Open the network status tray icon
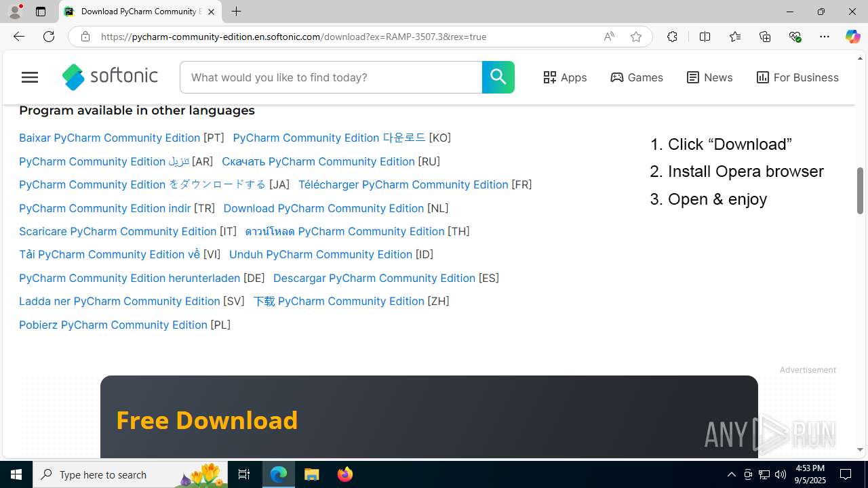868x488 pixels. [764, 474]
